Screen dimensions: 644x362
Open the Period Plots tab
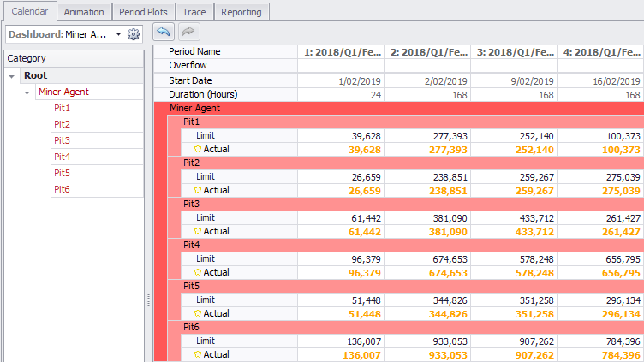point(143,12)
